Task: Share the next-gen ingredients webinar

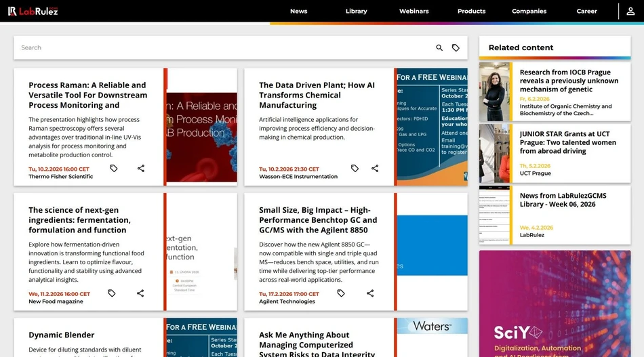Action: point(140,293)
